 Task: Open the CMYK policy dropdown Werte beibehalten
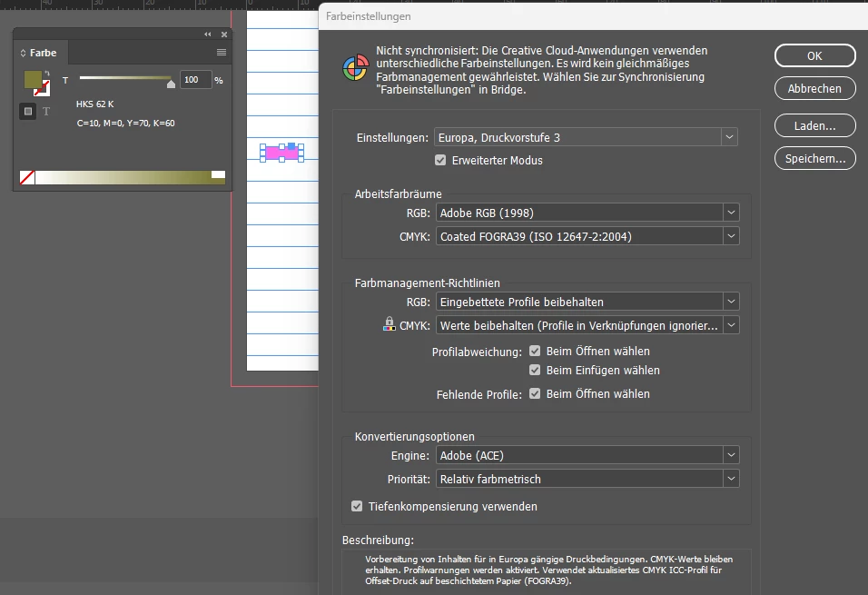coord(587,326)
